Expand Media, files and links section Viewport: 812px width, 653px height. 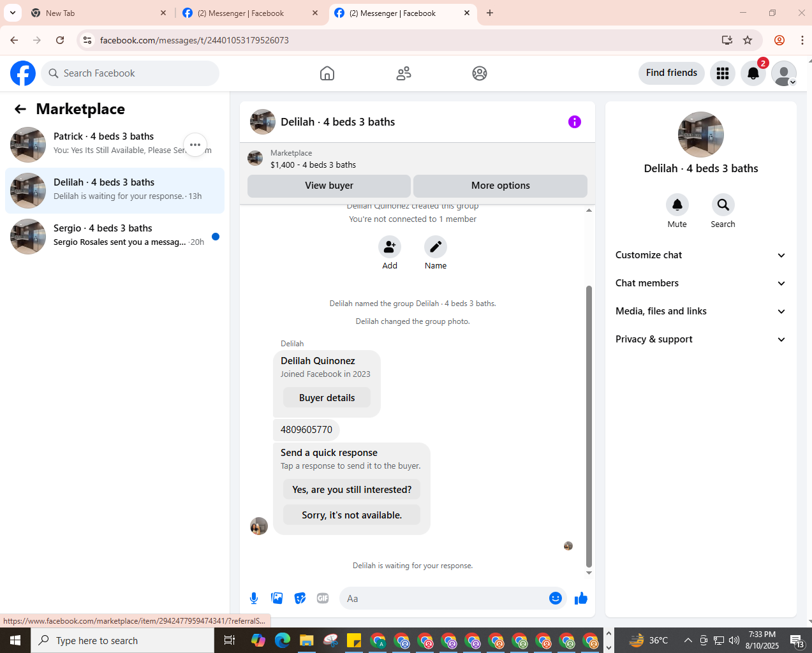(700, 311)
